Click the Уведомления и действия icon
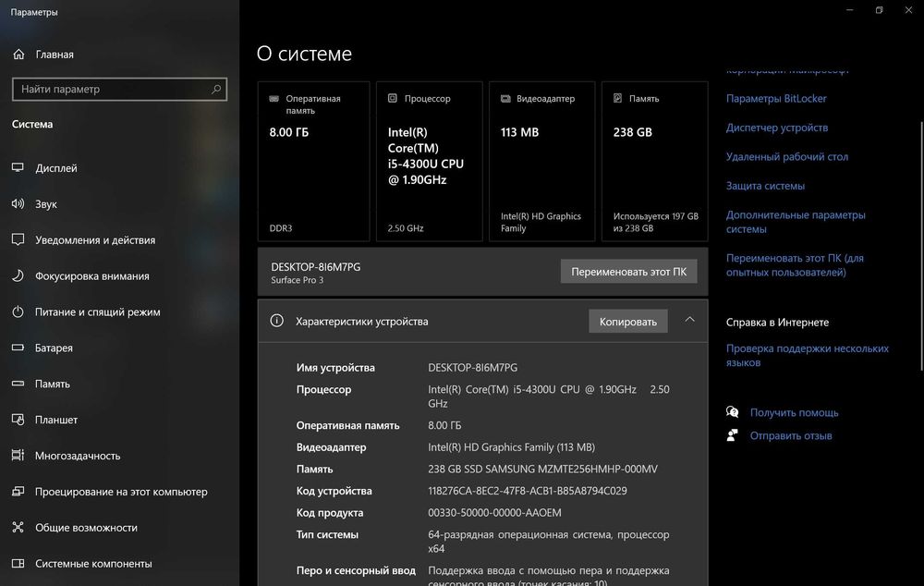This screenshot has height=586, width=924. 18,239
